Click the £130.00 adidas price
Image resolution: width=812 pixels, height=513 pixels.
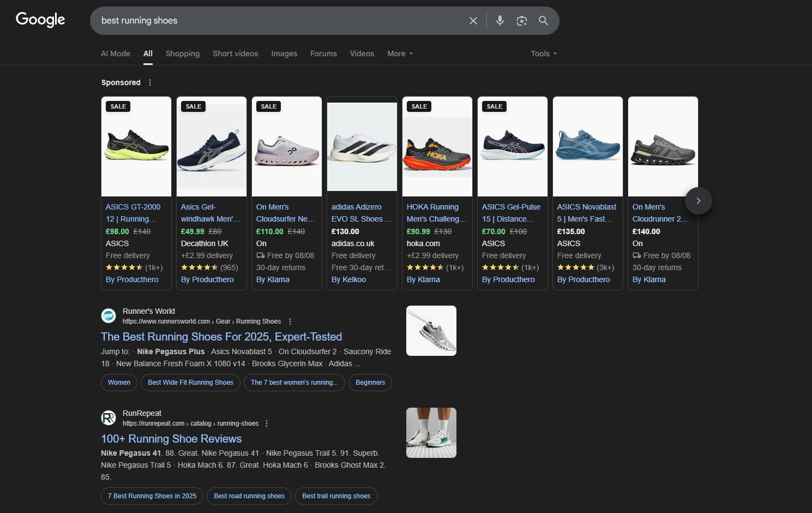345,231
